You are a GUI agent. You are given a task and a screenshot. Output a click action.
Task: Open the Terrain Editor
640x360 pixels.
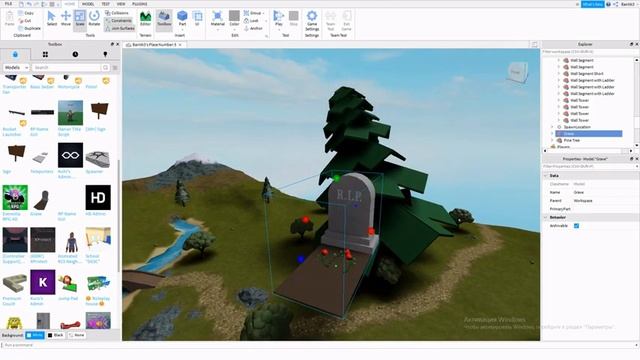145,19
